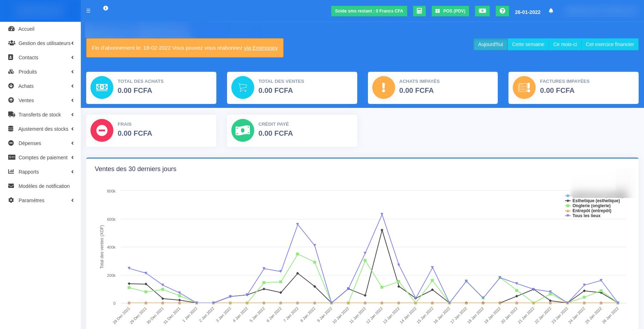Click the info circle icon in header
644x329 pixels.
point(105,8)
